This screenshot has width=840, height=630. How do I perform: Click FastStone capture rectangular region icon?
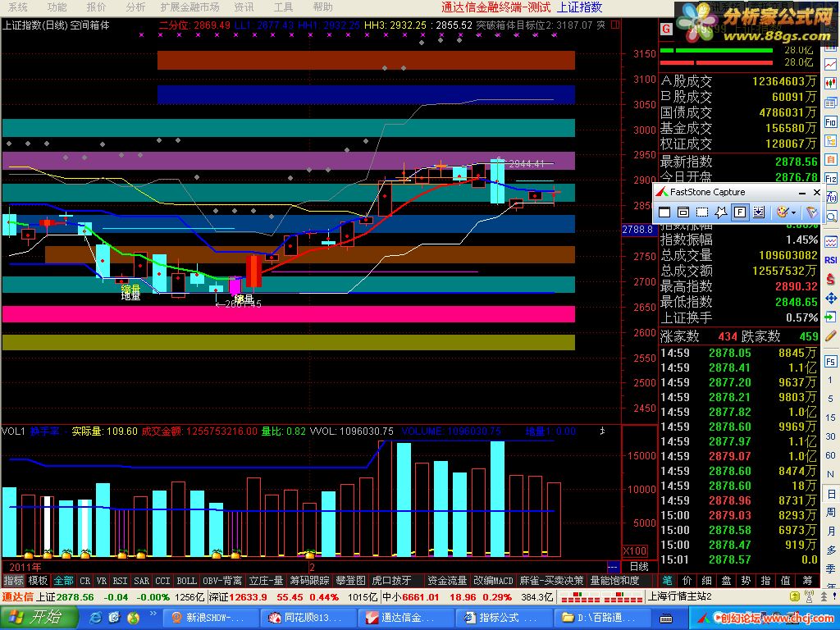pyautogui.click(x=702, y=212)
